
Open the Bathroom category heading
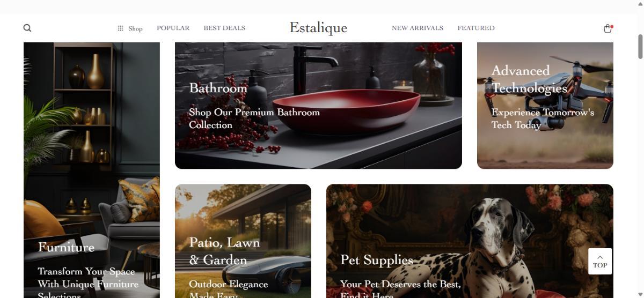tap(218, 88)
